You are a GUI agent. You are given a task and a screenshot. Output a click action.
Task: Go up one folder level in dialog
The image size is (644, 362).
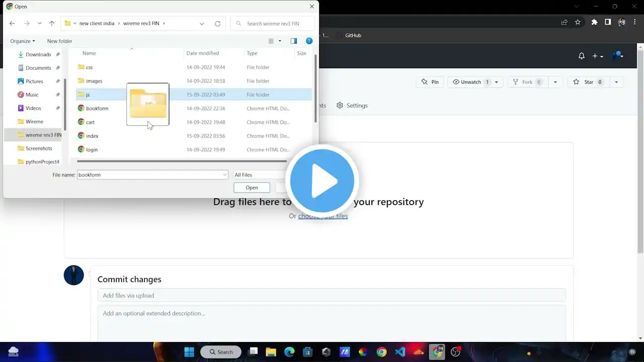click(52, 24)
